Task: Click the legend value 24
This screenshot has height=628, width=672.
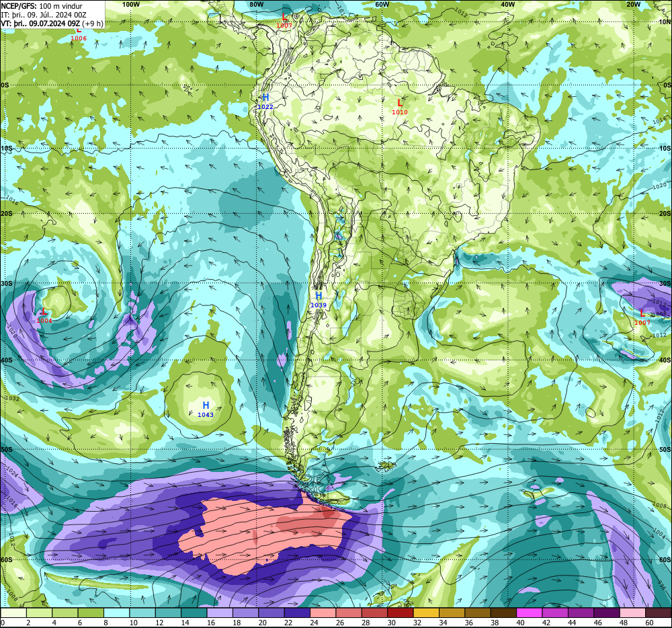Action: pos(314,623)
